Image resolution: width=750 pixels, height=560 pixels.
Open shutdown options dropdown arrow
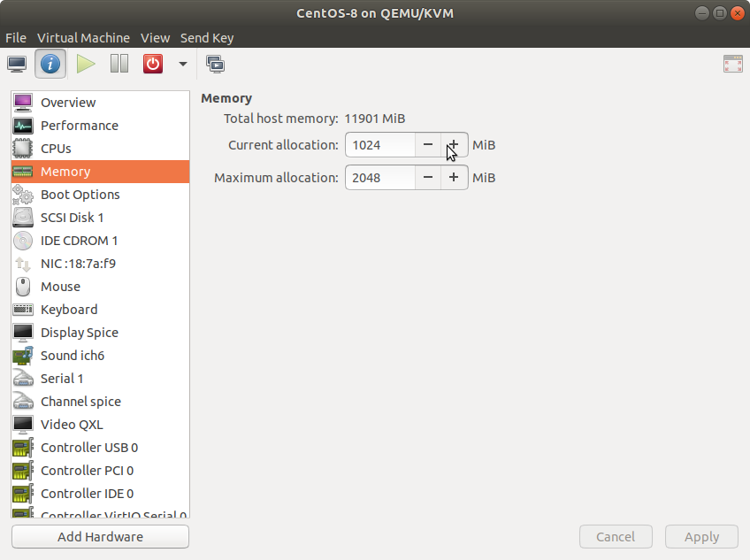click(x=183, y=64)
